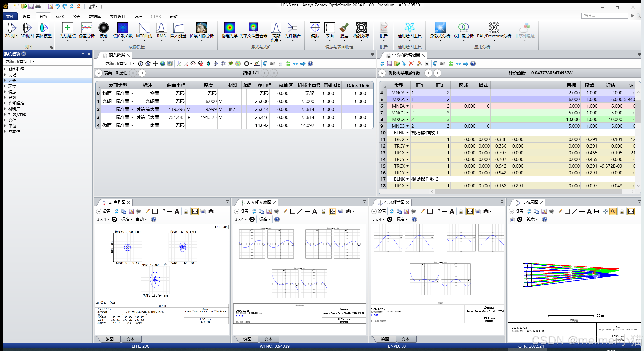644x351 pixels.
Task: Open 更新: 所有窗口 dropdown in system options
Action: pos(20,62)
